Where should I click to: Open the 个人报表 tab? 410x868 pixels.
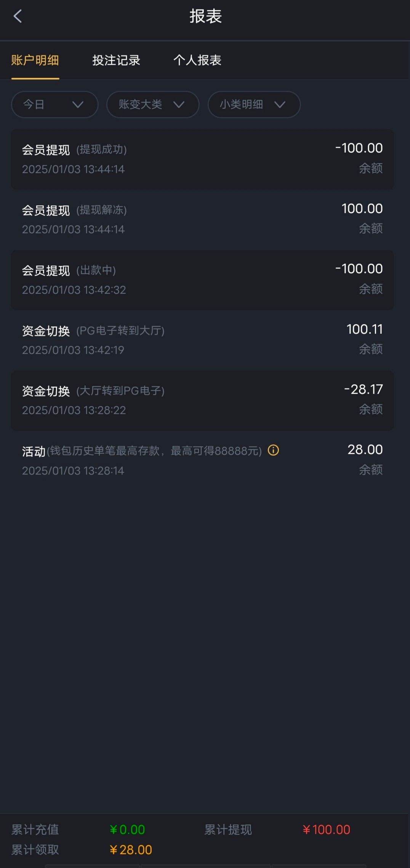coord(197,60)
